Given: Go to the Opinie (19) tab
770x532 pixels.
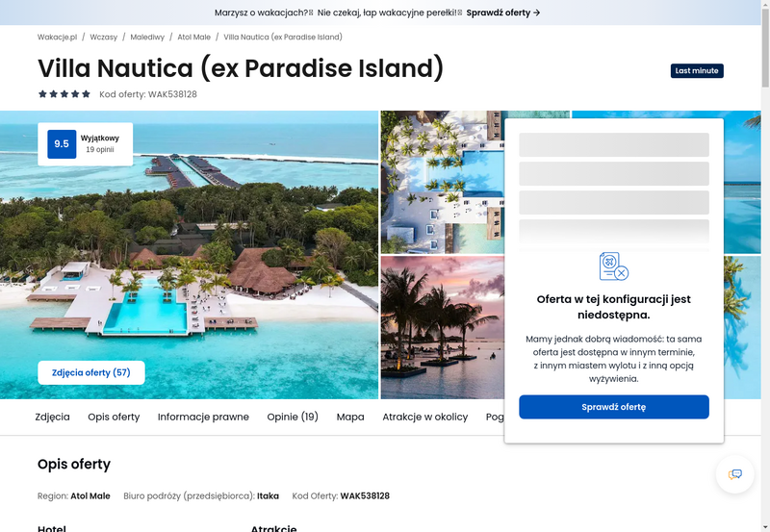Looking at the screenshot, I should [x=293, y=417].
